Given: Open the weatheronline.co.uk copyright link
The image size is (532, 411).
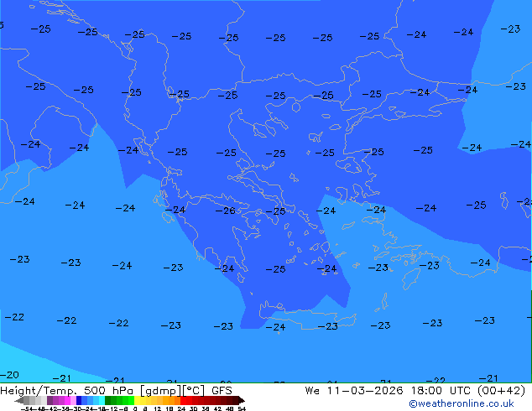Looking at the screenshot, I should (x=461, y=403).
